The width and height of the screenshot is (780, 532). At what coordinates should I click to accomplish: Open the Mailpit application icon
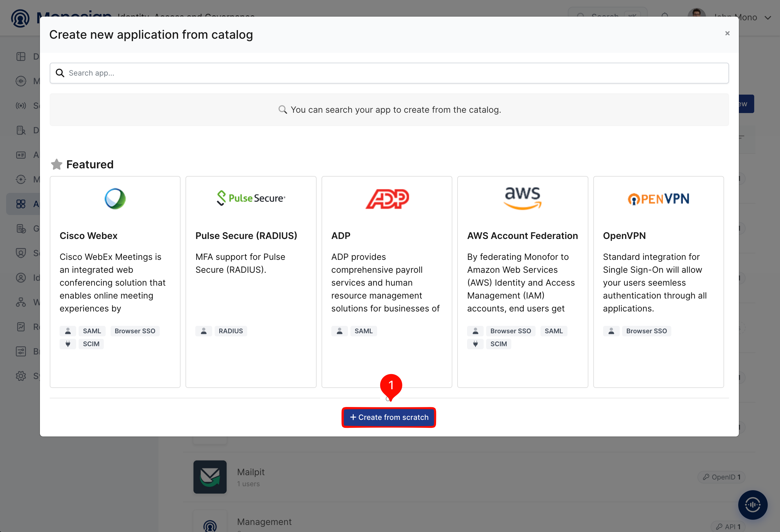210,477
